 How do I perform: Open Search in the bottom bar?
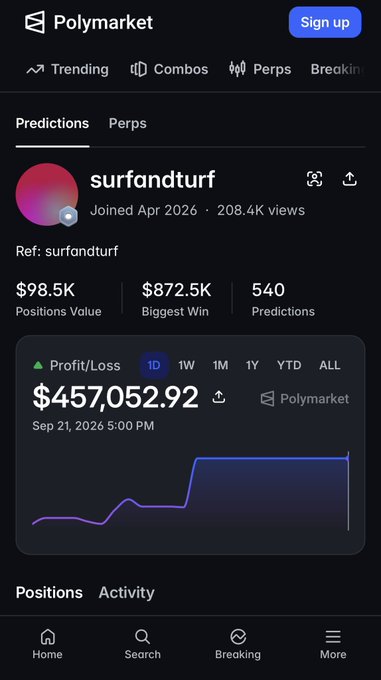pyautogui.click(x=143, y=644)
